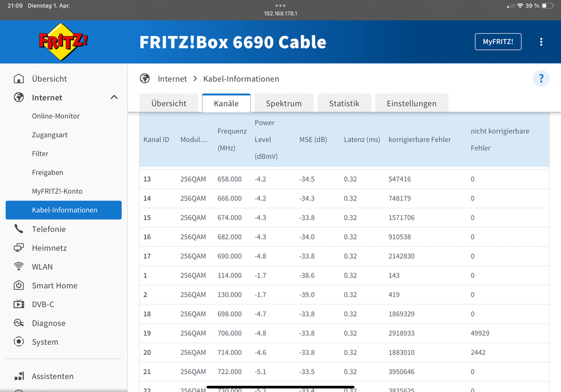Viewport: 561px width, 392px height.
Task: Open Zugangsart in sidebar
Action: pos(50,135)
